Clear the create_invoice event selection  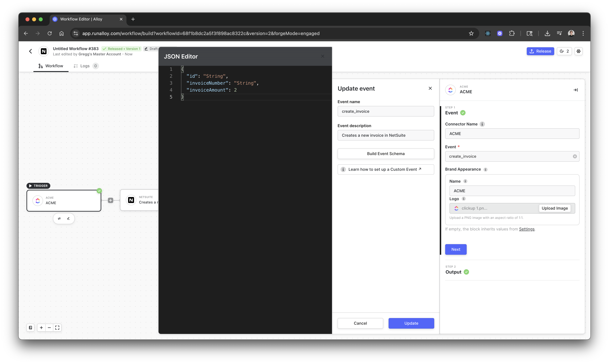coord(575,157)
